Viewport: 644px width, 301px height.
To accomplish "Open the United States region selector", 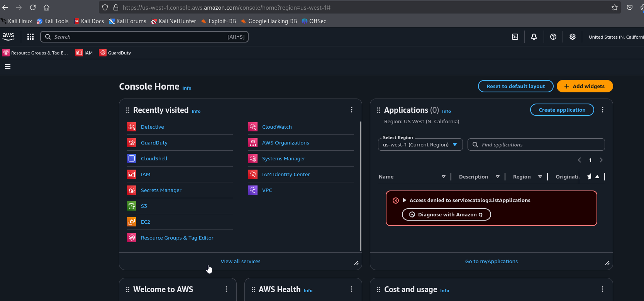I will click(615, 37).
